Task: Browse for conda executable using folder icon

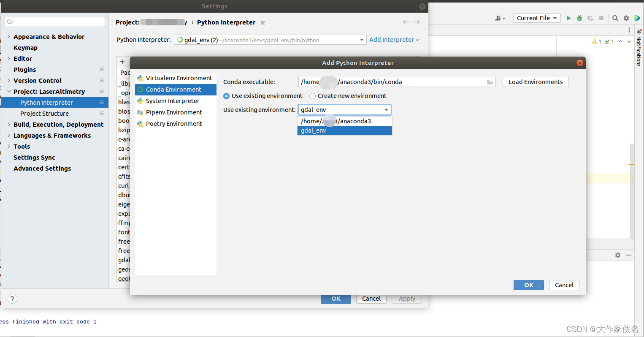Action: pos(490,82)
